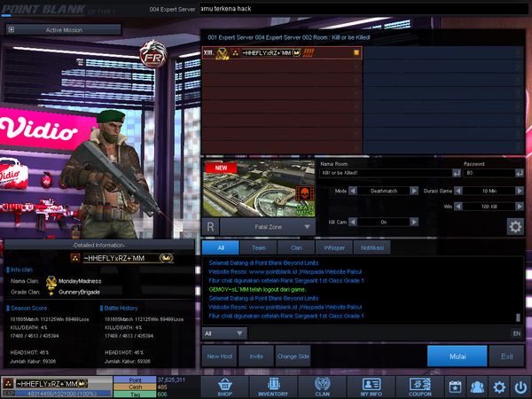532x399 pixels.
Task: Open the calendar event icon in bottom bar
Action: 455,387
